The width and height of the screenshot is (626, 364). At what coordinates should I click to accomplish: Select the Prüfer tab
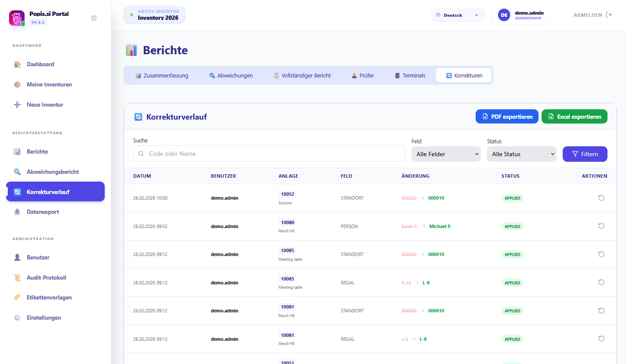tap(363, 76)
